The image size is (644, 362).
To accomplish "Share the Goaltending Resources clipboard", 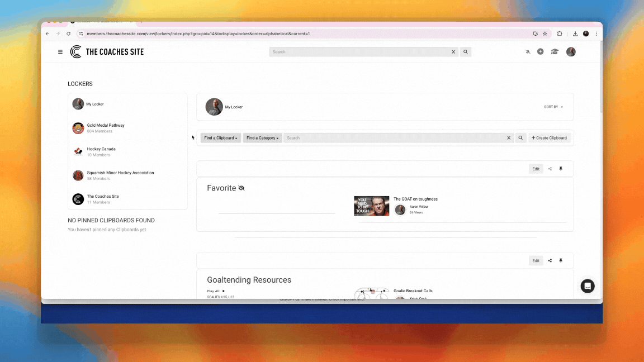I will point(550,261).
